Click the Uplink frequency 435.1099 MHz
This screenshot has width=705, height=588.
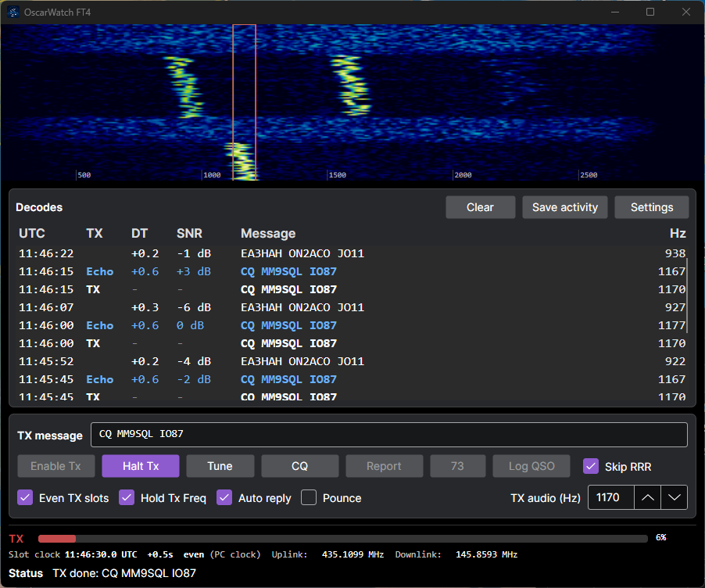click(x=352, y=554)
